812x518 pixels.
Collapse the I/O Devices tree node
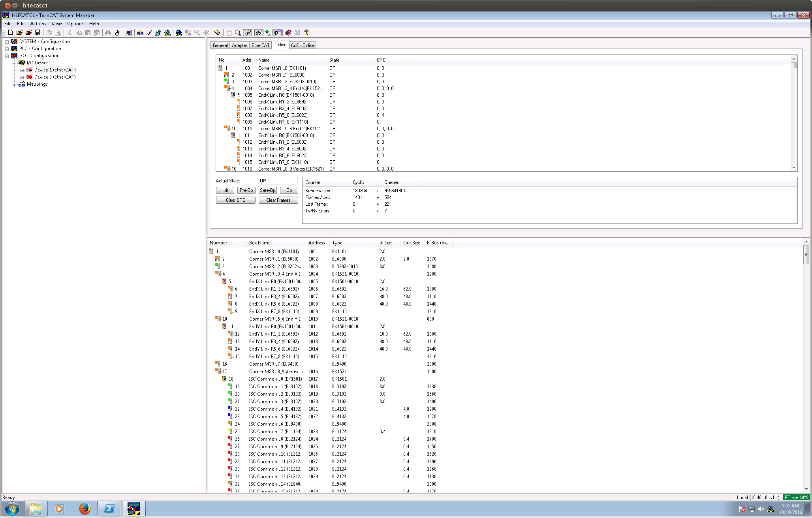click(14, 63)
